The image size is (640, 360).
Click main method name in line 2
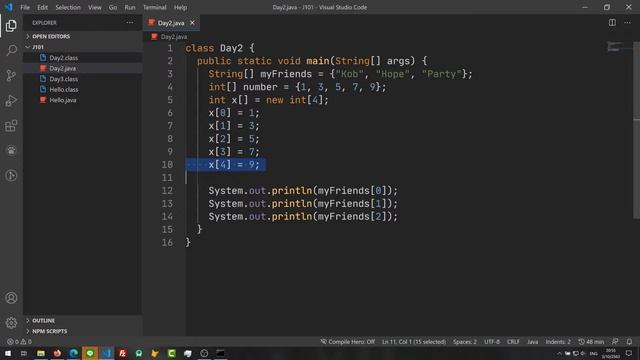point(318,61)
